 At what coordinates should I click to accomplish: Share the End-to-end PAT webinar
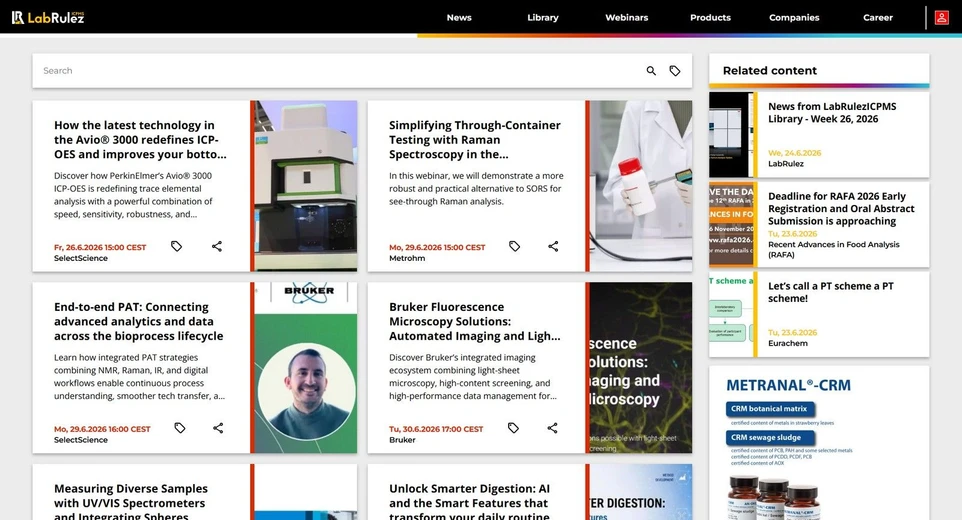tap(218, 427)
